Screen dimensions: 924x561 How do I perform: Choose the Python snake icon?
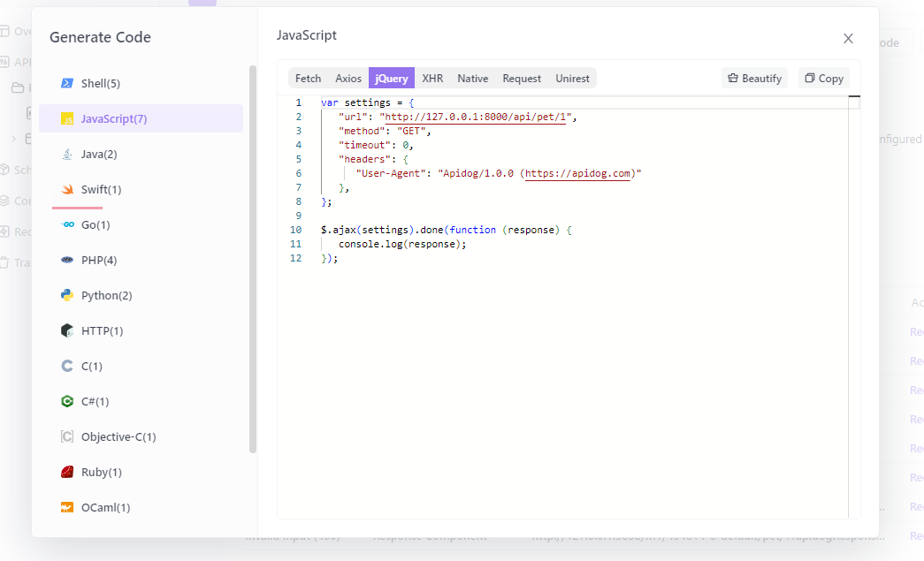point(67,295)
